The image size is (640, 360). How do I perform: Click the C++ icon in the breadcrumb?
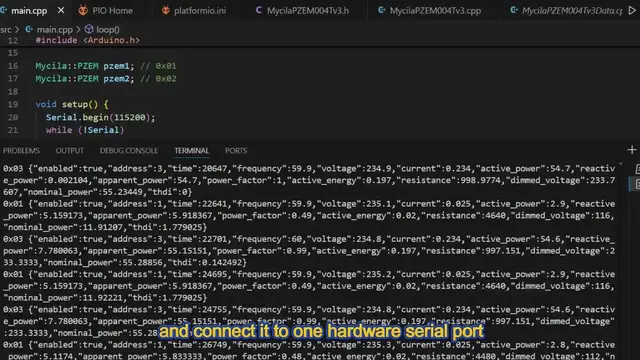(x=29, y=29)
